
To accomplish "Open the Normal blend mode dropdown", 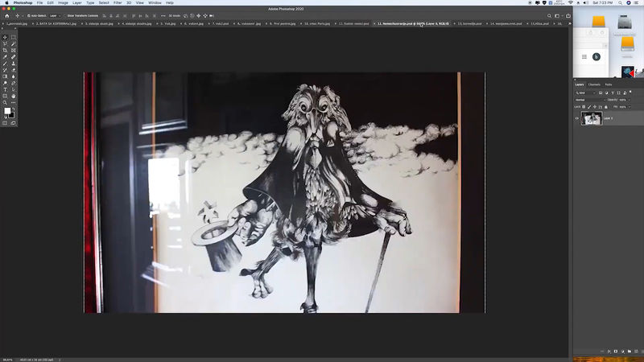I will 590,100.
